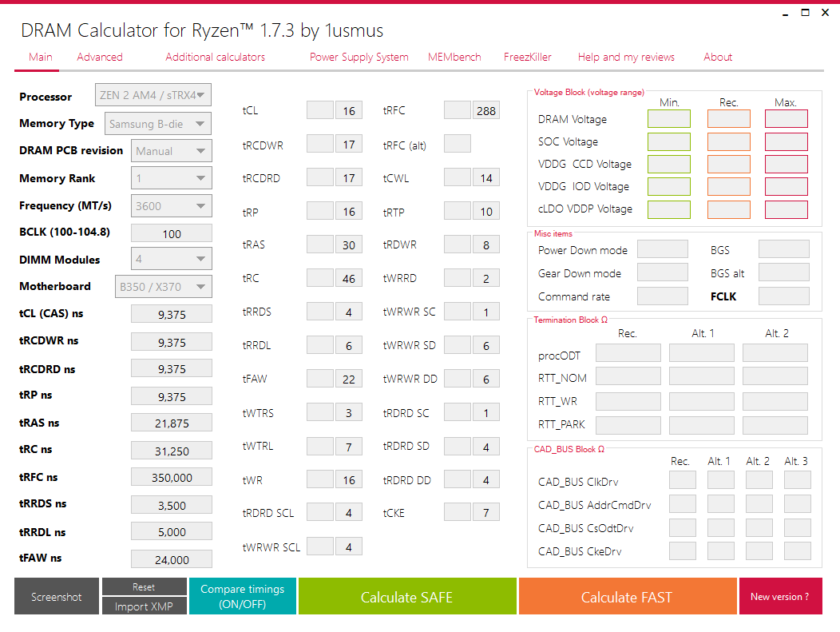Viewport: 840px width, 632px height.
Task: Expand the Frequency (MT/s) dropdown
Action: (172, 206)
